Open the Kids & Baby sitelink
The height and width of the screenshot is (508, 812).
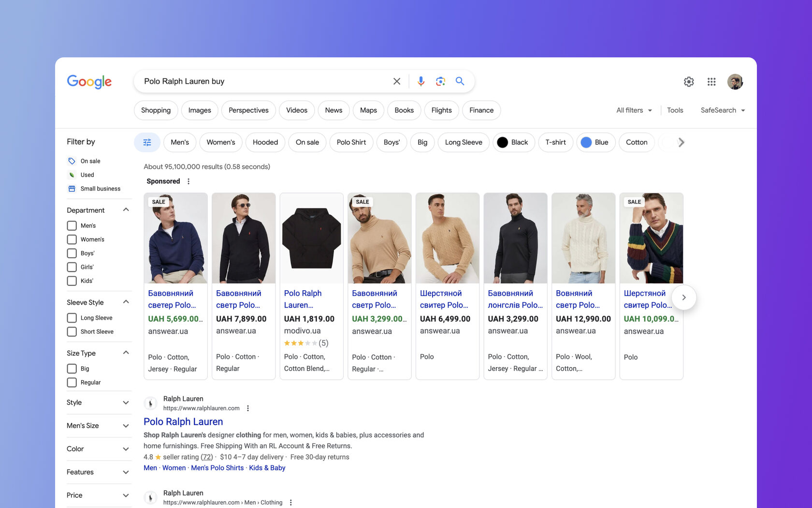tap(267, 468)
